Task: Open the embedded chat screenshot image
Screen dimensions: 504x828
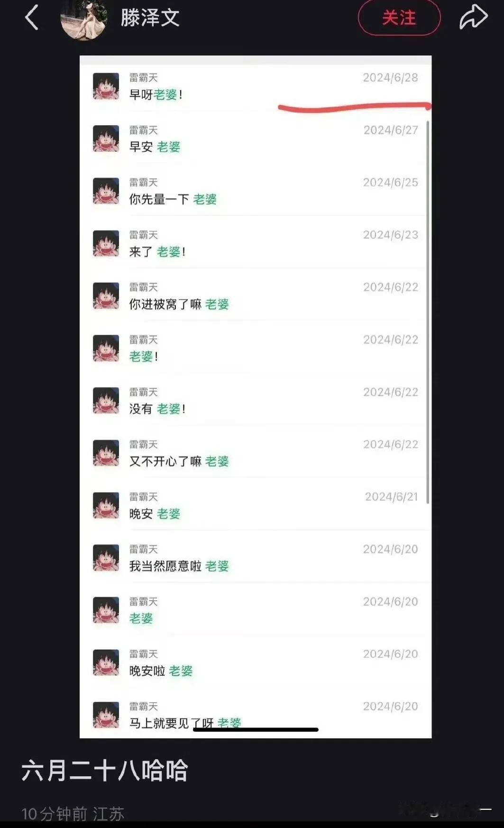Action: tap(256, 396)
